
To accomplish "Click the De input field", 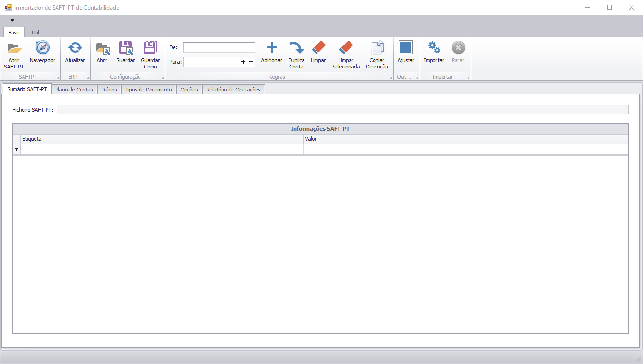I will coord(219,47).
